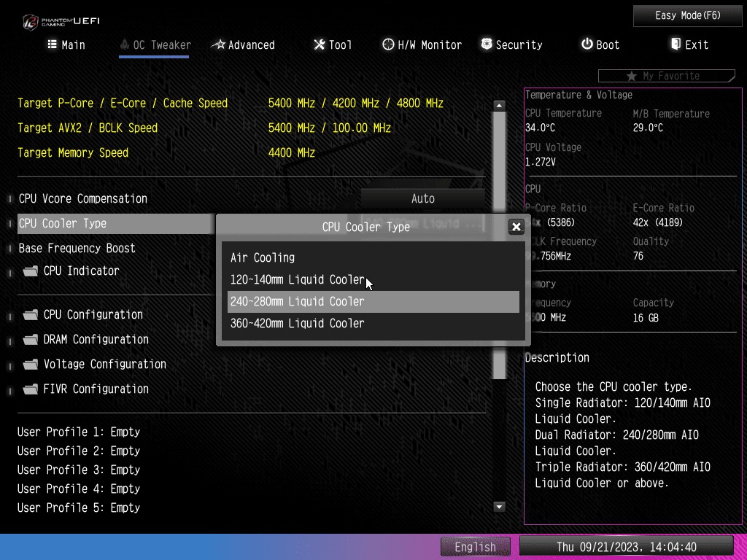
Task: Expand the FIVR Configuration submenu
Action: pos(96,389)
